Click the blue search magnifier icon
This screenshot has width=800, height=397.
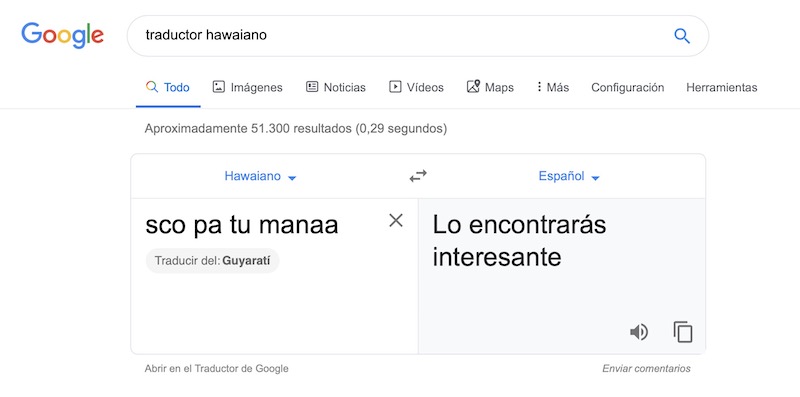(x=682, y=36)
